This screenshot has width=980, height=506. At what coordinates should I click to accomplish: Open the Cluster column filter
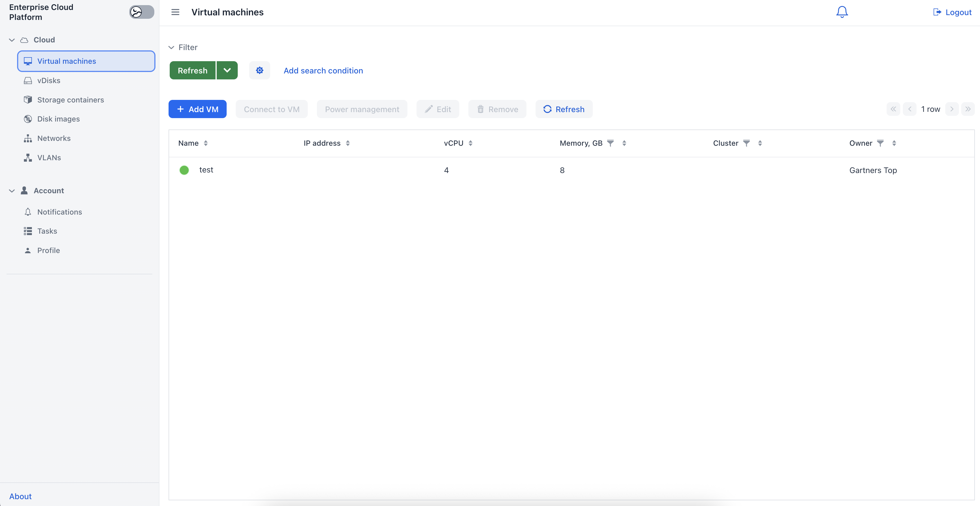pos(747,143)
